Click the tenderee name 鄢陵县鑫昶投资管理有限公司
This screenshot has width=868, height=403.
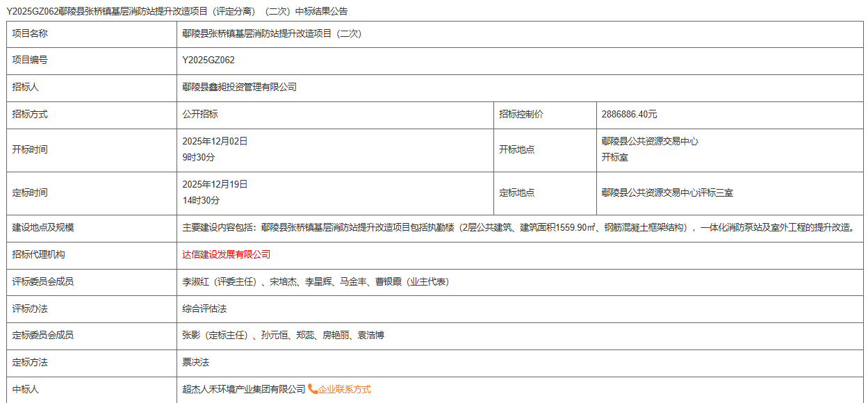(x=239, y=87)
